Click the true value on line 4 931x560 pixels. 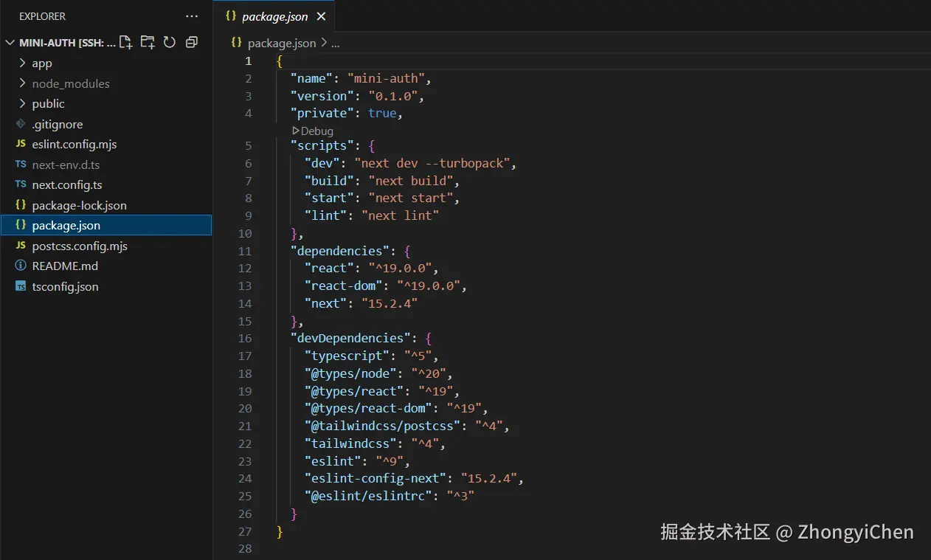point(382,113)
